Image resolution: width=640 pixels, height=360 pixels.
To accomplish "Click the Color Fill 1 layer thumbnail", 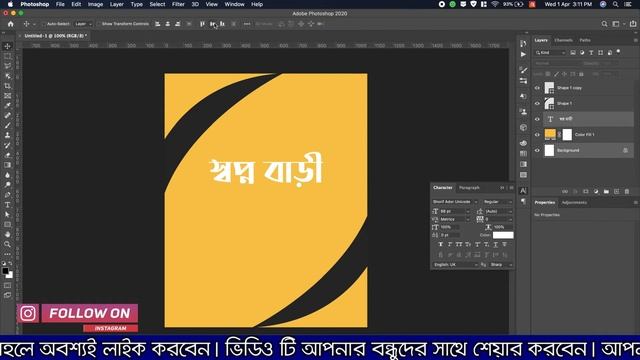I will tap(550, 134).
